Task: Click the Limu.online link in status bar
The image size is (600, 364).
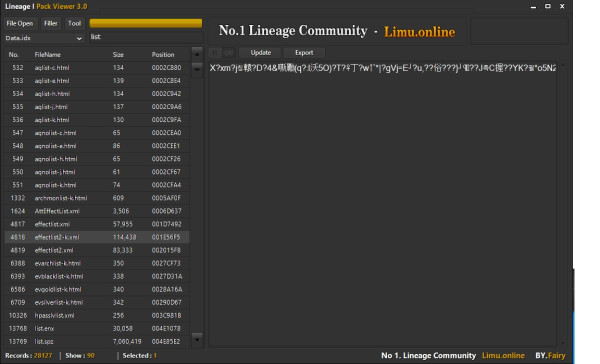Action: click(503, 356)
